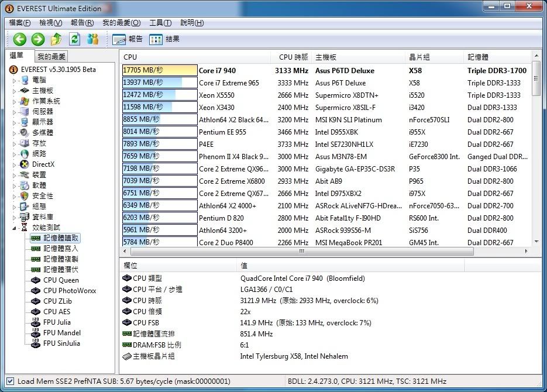Expand the 電腦 tree node arrow

click(14, 81)
